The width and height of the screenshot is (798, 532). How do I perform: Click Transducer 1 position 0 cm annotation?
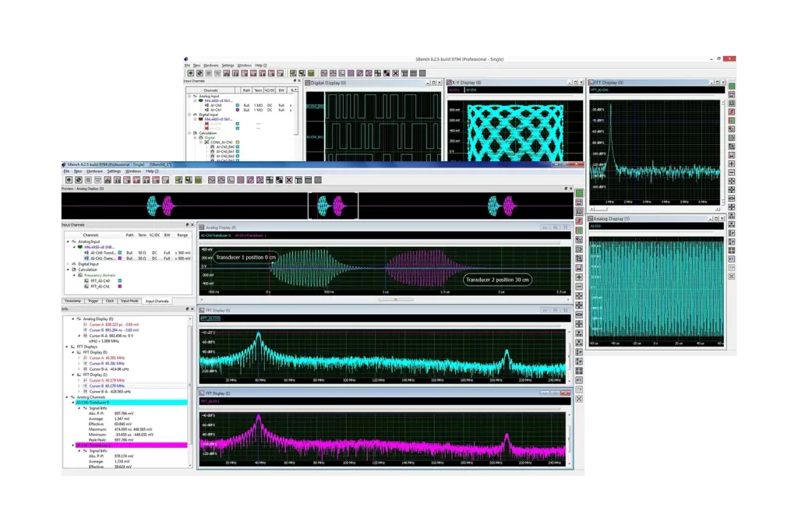click(x=245, y=257)
